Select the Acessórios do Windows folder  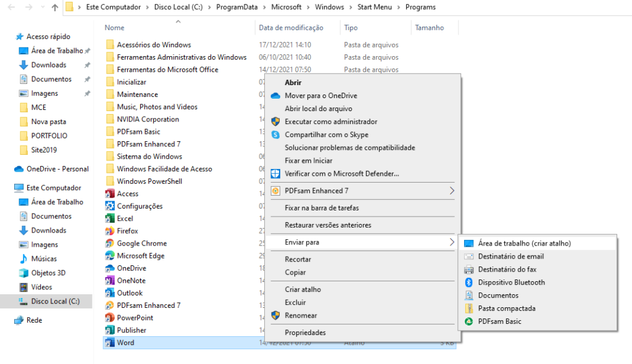154,45
